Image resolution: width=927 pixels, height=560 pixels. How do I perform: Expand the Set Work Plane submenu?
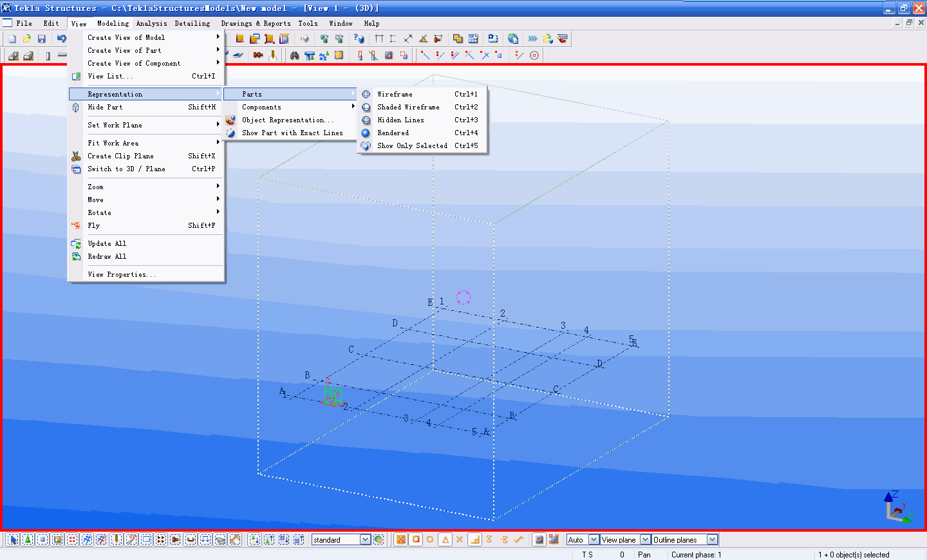[x=146, y=125]
